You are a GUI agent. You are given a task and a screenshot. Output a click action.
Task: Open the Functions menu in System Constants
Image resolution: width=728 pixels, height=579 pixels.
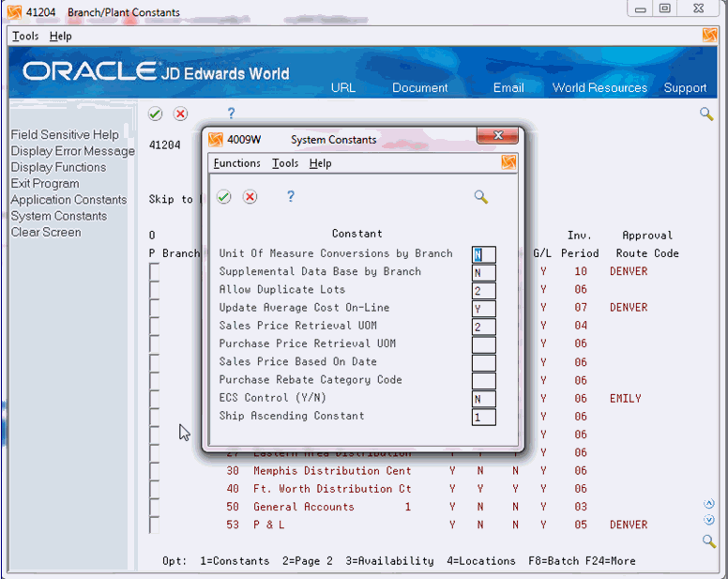236,163
